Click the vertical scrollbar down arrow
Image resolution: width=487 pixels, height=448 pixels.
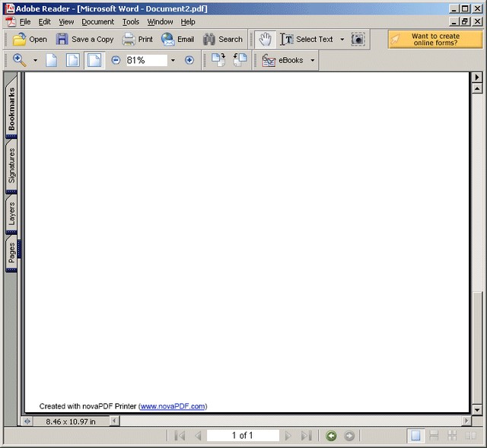[x=477, y=410]
